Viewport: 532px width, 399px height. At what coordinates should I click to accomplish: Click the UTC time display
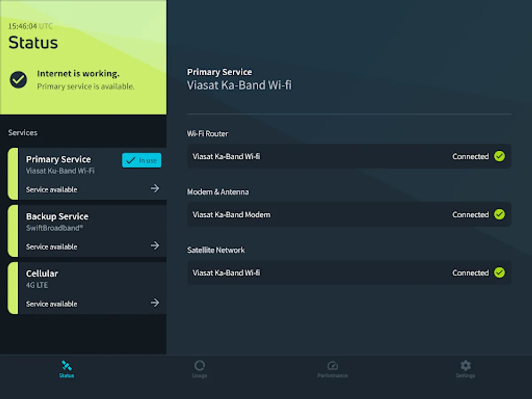pos(30,26)
